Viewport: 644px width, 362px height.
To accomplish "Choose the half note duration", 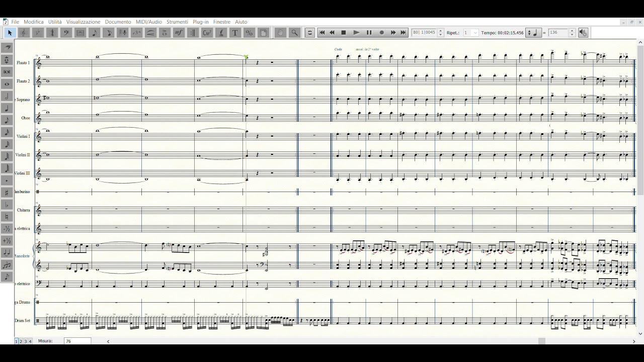I will [7, 96].
